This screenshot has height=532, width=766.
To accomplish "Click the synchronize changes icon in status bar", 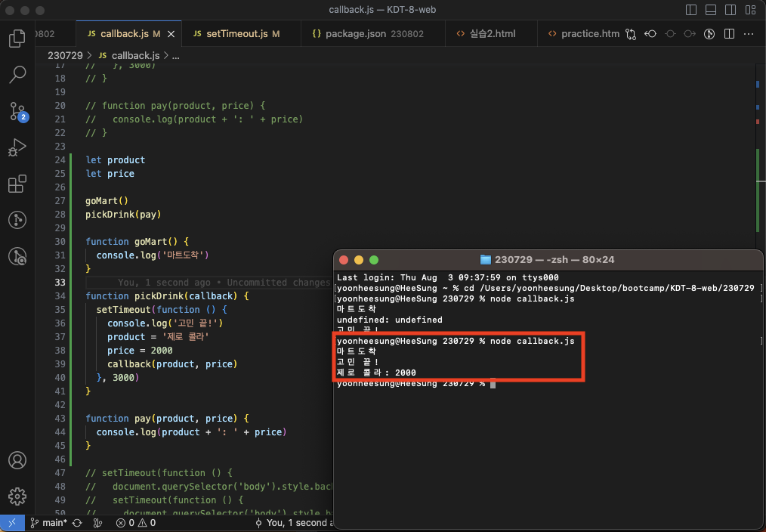I will coord(77,523).
